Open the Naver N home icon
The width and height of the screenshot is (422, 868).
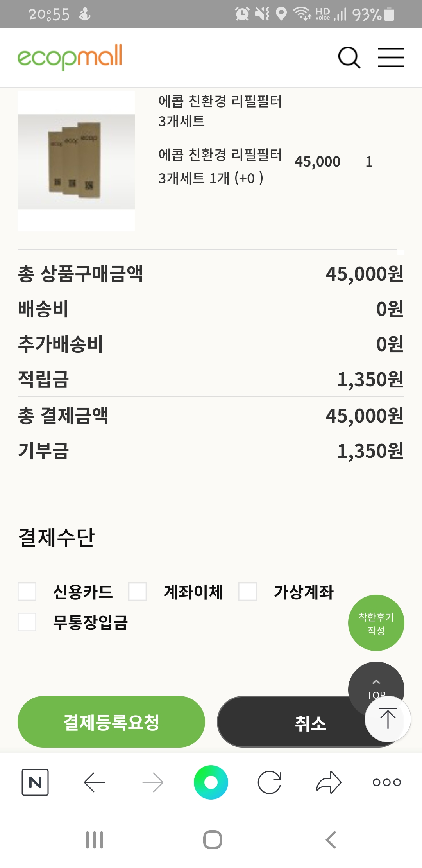[35, 782]
